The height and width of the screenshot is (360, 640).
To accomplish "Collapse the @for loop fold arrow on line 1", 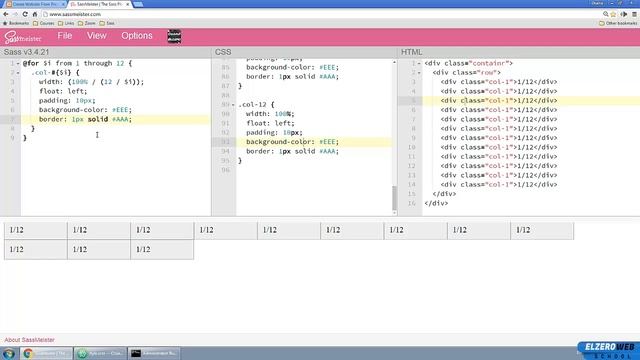I will 18,64.
